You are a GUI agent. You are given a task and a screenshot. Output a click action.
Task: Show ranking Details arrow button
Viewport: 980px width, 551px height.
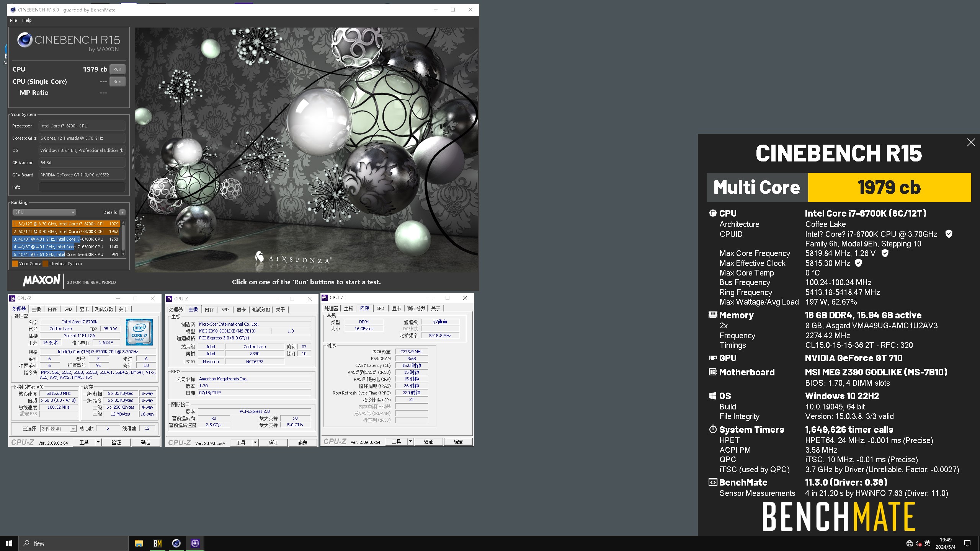coord(122,212)
